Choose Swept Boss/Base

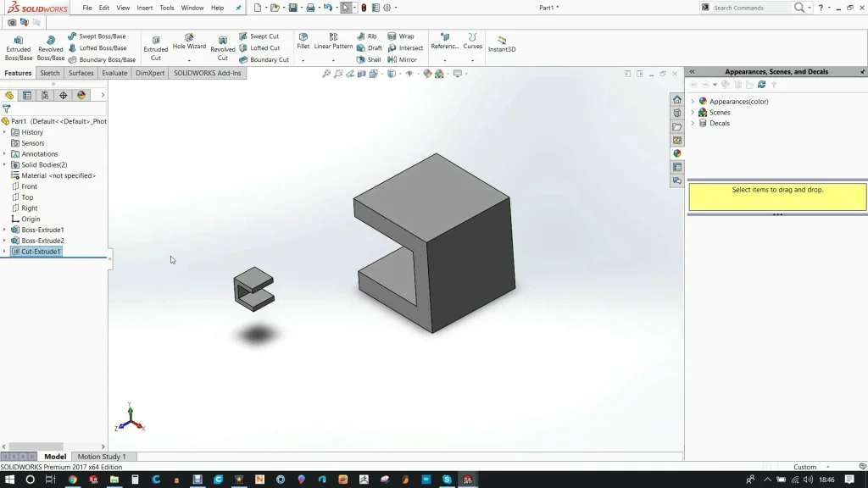tap(97, 36)
